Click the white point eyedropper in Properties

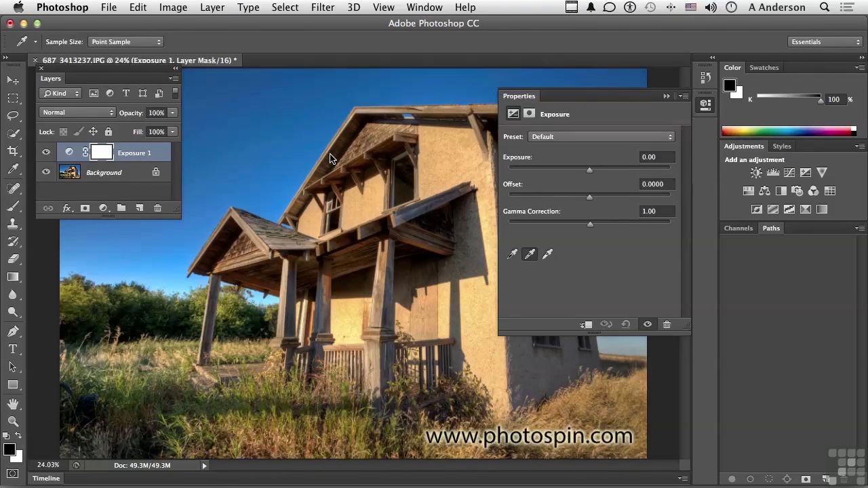(x=547, y=254)
